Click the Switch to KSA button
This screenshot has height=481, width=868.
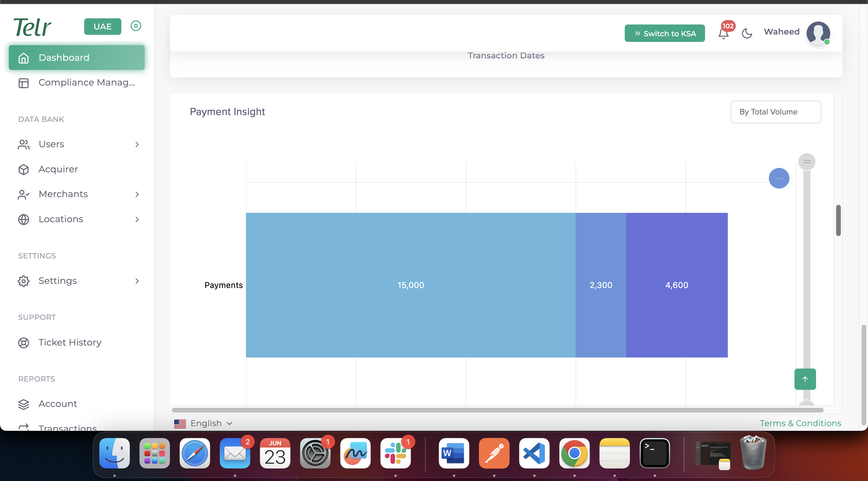click(665, 33)
